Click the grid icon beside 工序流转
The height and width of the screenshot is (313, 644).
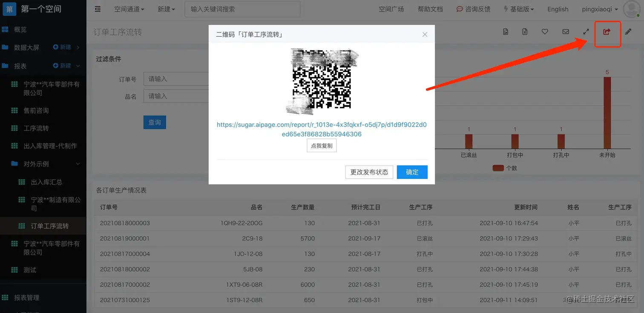(14, 128)
